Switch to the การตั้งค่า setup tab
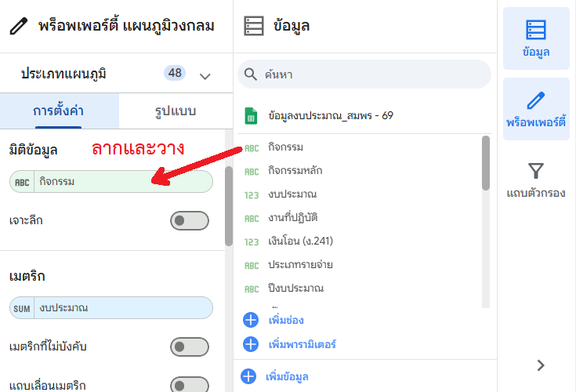The width and height of the screenshot is (576, 392). (59, 111)
